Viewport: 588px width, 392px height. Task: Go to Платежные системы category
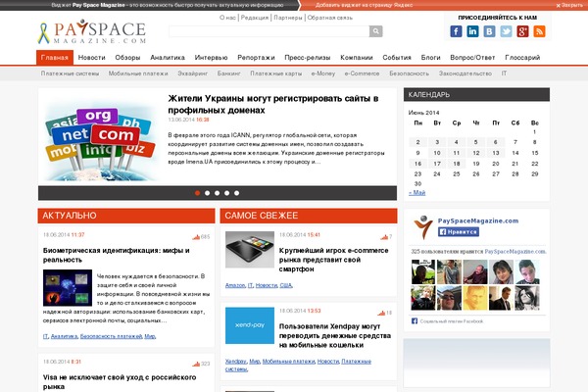[71, 73]
